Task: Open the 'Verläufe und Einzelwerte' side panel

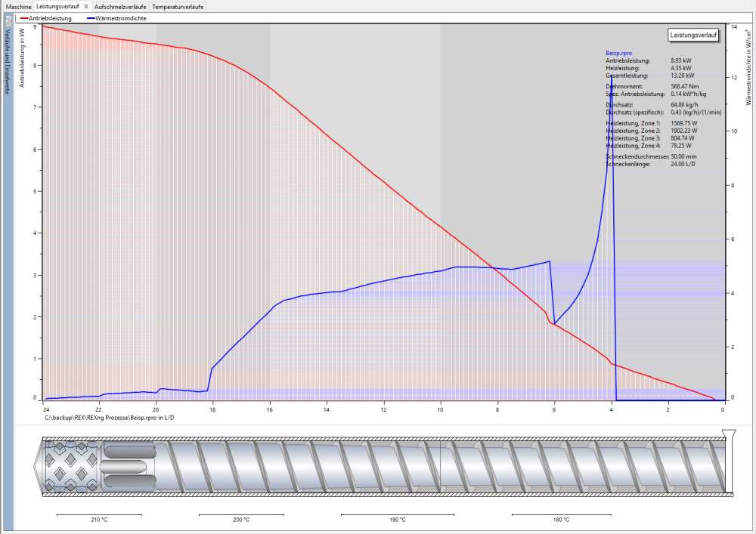Action: [8, 62]
